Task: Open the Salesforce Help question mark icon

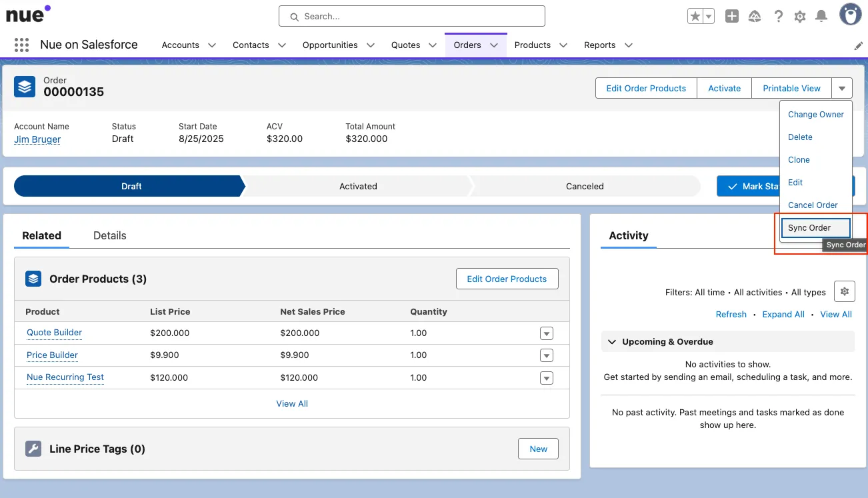Action: [778, 17]
